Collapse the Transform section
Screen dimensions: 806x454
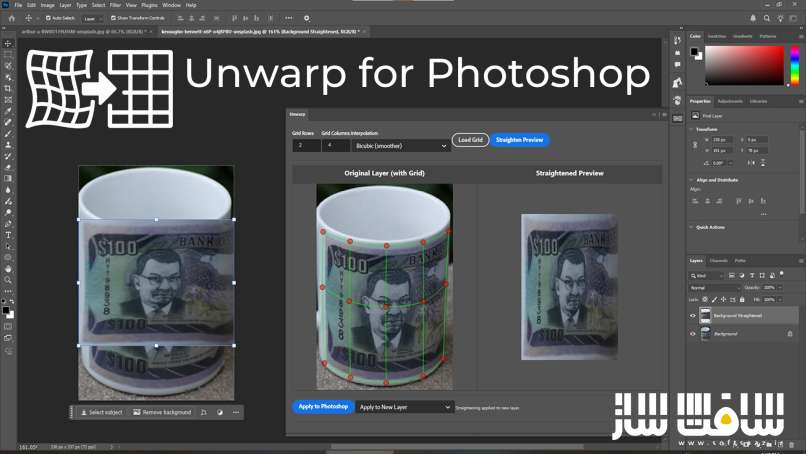point(691,130)
